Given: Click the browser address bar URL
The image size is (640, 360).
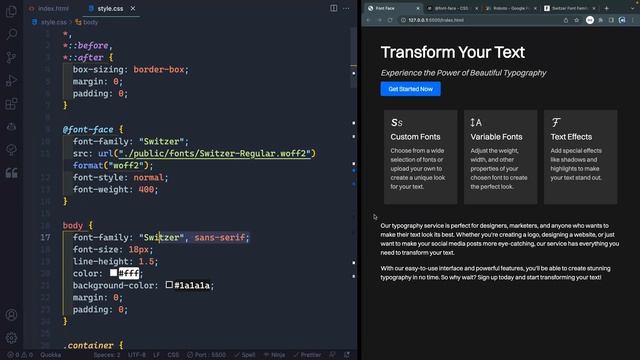Looking at the screenshot, I should pyautogui.click(x=436, y=20).
